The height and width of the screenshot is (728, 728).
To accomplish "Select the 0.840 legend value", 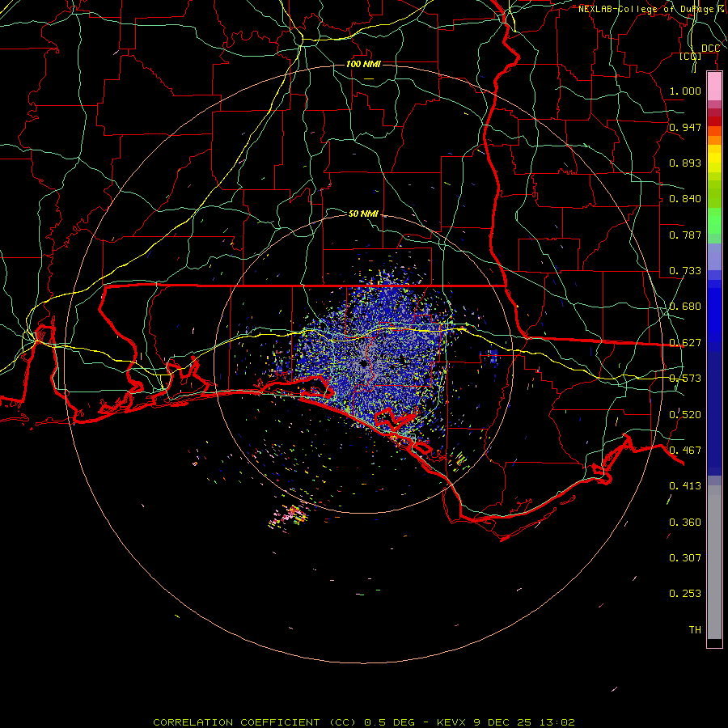I will [x=685, y=198].
